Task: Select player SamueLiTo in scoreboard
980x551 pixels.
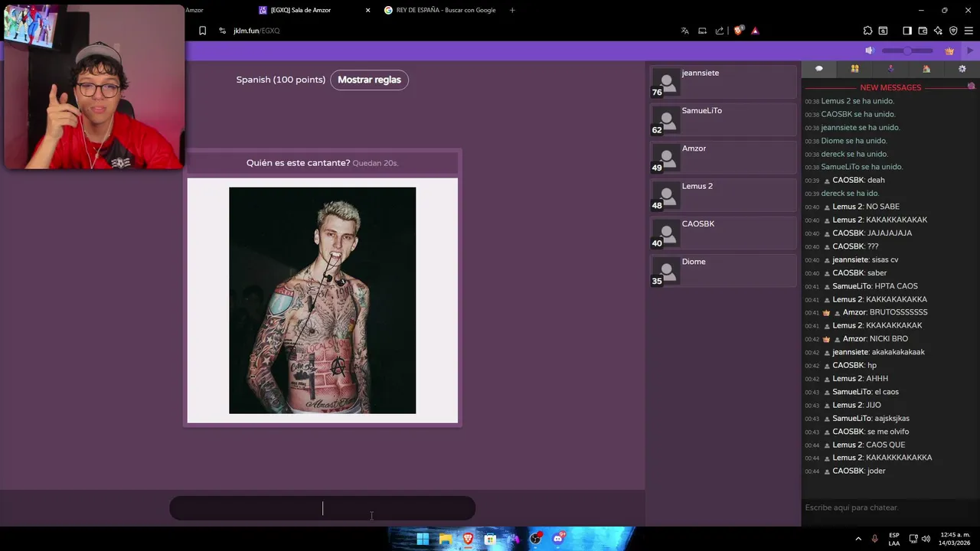Action: click(724, 119)
